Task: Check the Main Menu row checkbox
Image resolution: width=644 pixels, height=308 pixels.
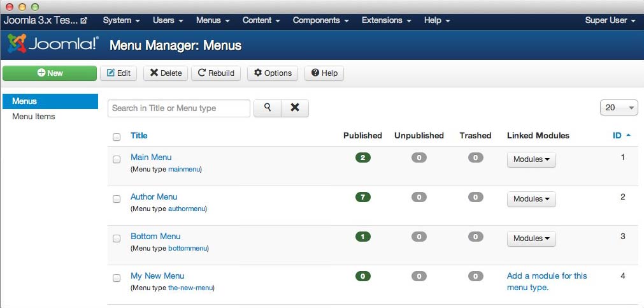Action: [117, 159]
